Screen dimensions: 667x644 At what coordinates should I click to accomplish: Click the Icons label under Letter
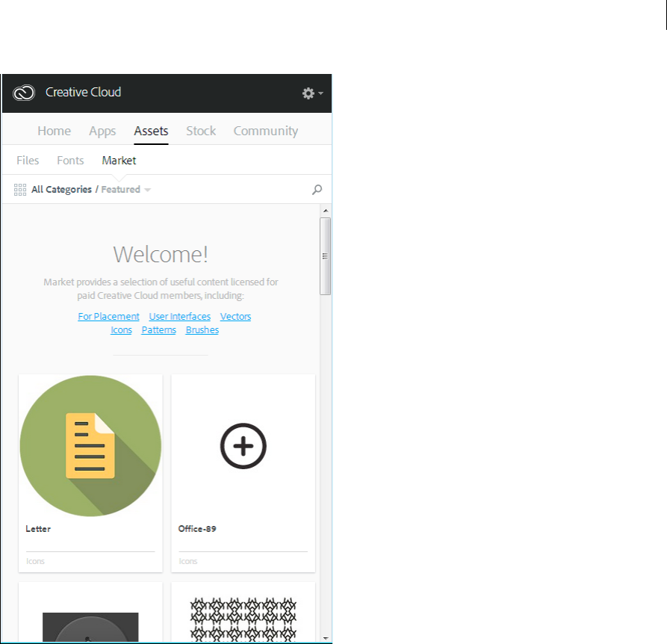[35, 561]
